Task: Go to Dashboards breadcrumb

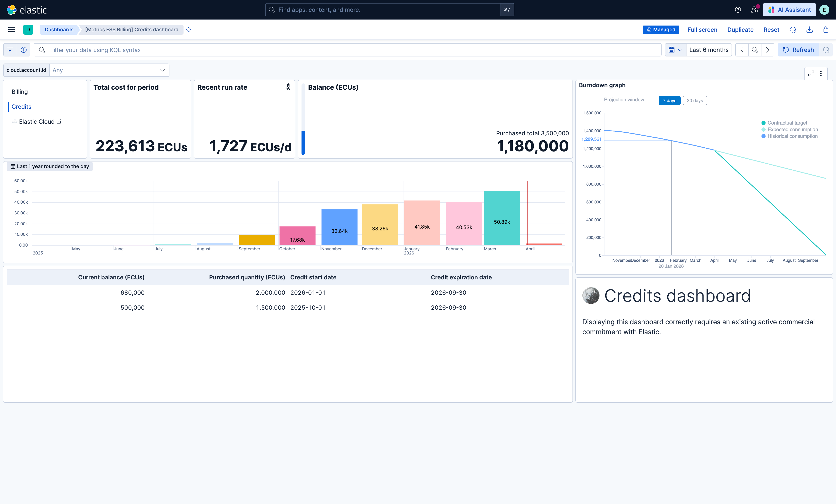Action: (x=59, y=29)
